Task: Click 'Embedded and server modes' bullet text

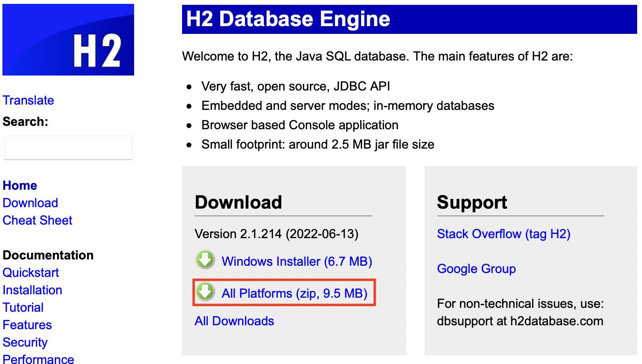Action: click(x=285, y=106)
